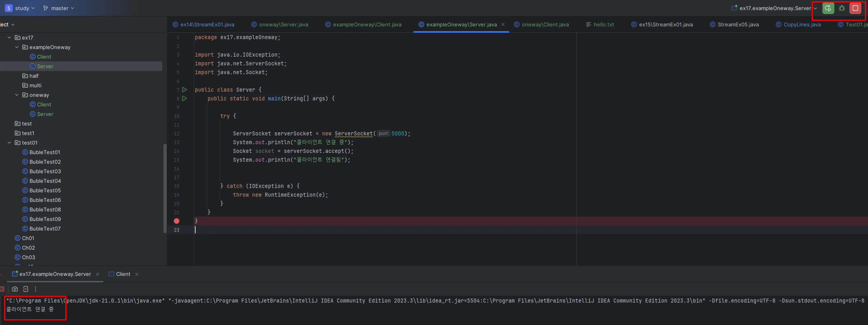The width and height of the screenshot is (868, 325).
Task: Switch to ex14\StreamEx01.java tab
Action: (x=203, y=25)
